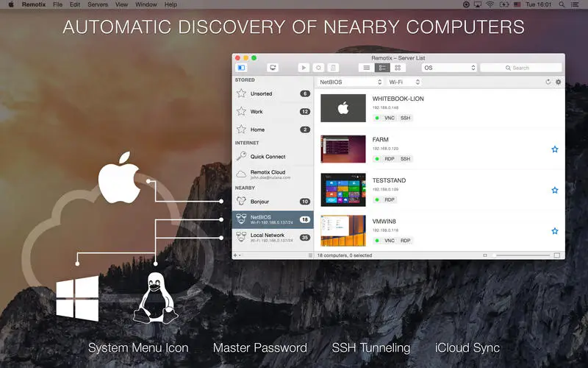Toggle the favorite star for TESTSTAND
This screenshot has height=368, width=588.
pos(555,190)
